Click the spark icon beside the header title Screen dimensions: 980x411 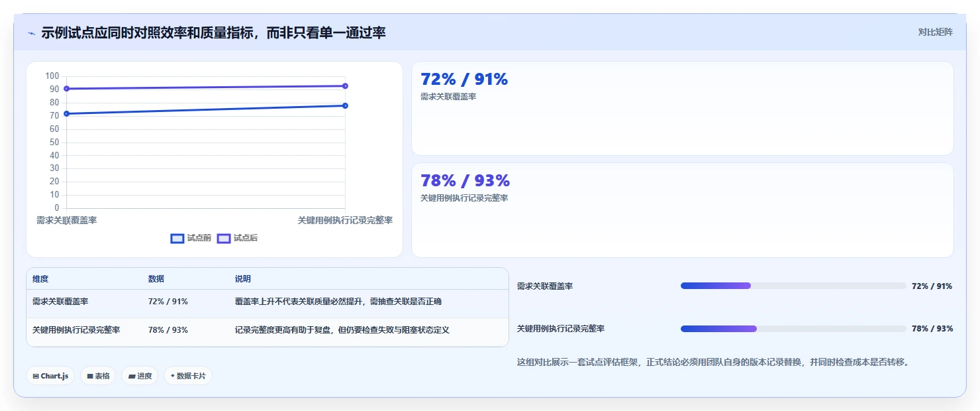31,33
